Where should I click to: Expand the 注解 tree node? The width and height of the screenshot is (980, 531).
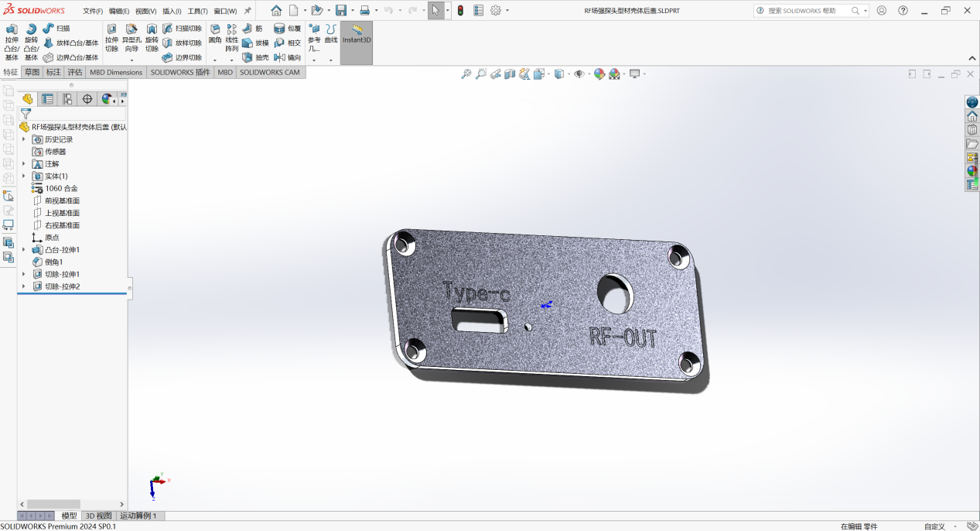pos(23,164)
